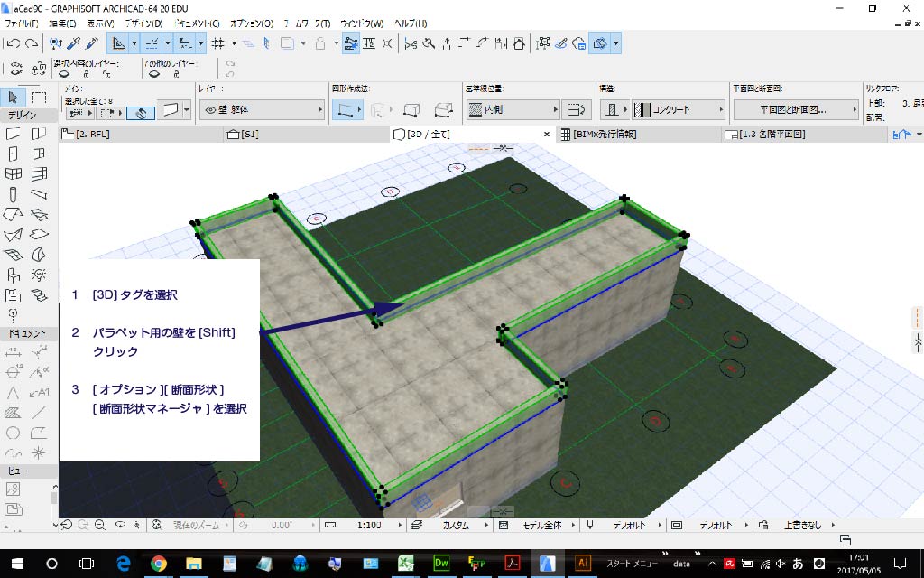Click the Undo arrow in toolbar

[14, 43]
